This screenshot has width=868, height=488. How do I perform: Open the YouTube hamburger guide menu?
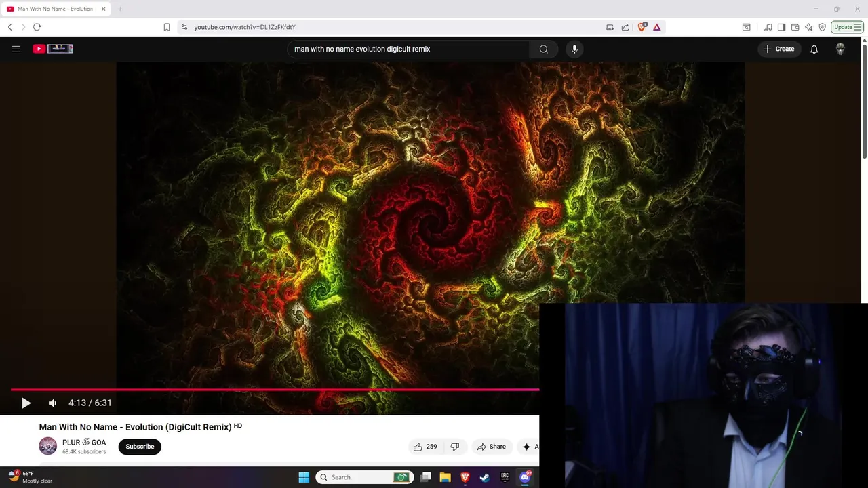(x=16, y=49)
